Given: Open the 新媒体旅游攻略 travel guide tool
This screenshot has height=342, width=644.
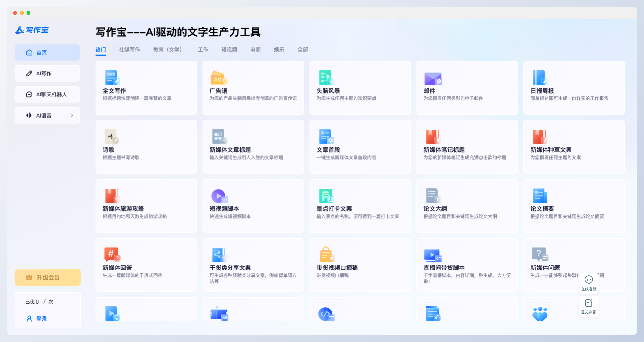Looking at the screenshot, I should [x=146, y=206].
